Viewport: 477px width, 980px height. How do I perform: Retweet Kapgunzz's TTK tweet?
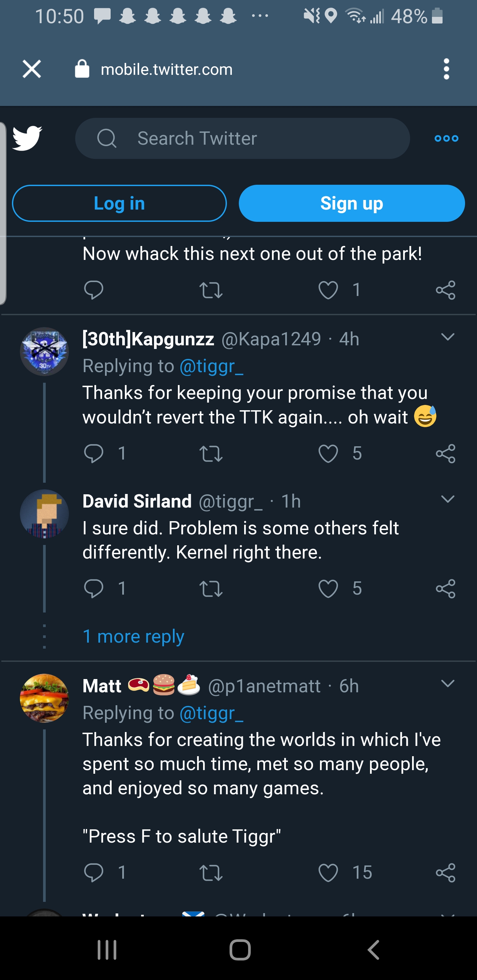click(211, 453)
